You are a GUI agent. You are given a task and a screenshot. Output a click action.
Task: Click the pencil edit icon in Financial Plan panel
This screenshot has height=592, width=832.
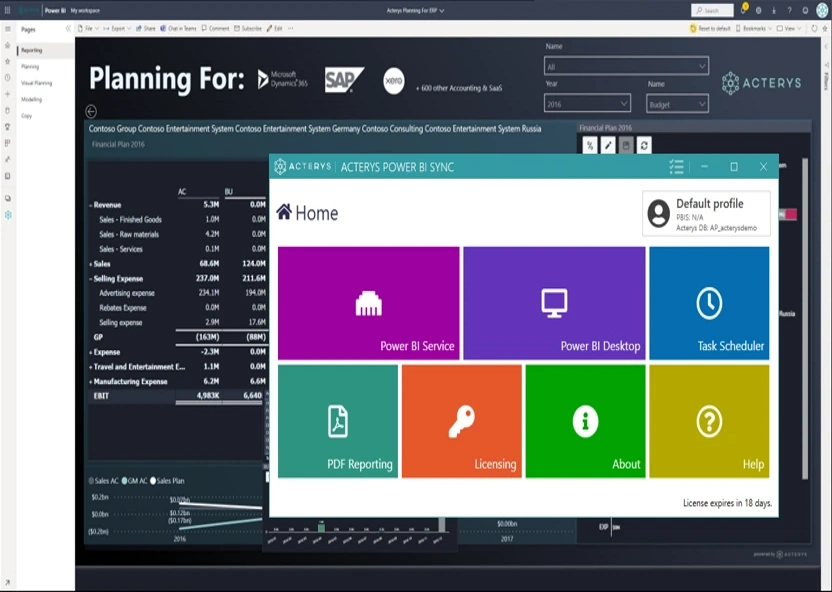[608, 145]
